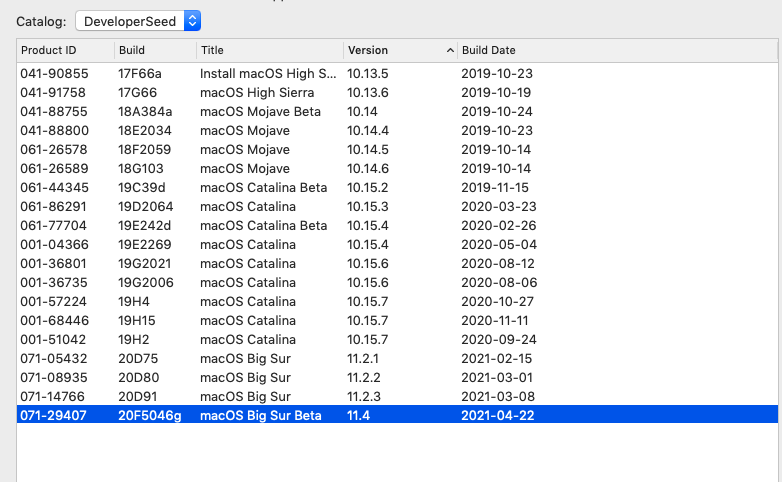Viewport: 782px width, 482px height.
Task: Select product ID 001-57224
Action: tap(53, 301)
